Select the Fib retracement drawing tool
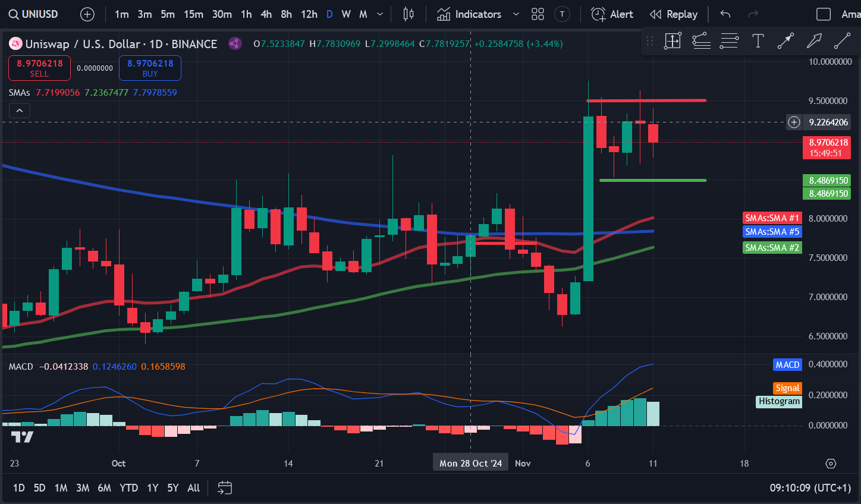861x504 pixels. (x=701, y=41)
